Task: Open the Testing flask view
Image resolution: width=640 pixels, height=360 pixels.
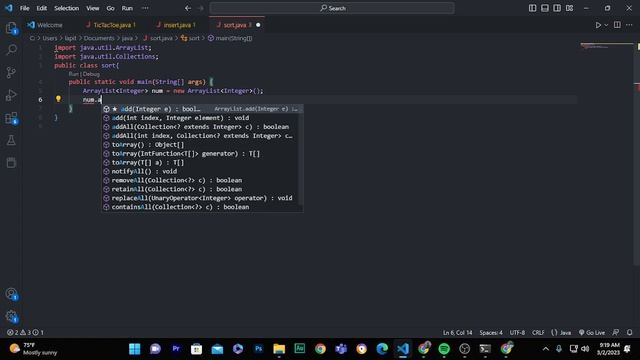Action: pos(11,140)
